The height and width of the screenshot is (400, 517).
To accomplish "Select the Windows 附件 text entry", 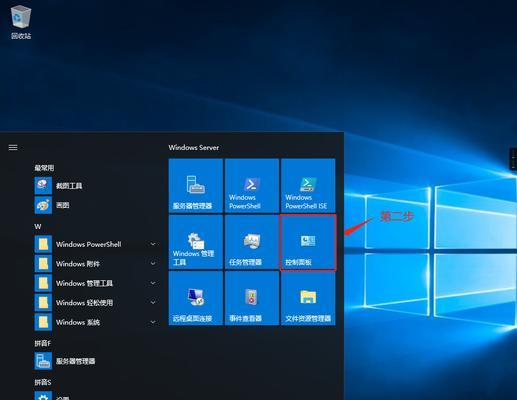I will coord(78,264).
